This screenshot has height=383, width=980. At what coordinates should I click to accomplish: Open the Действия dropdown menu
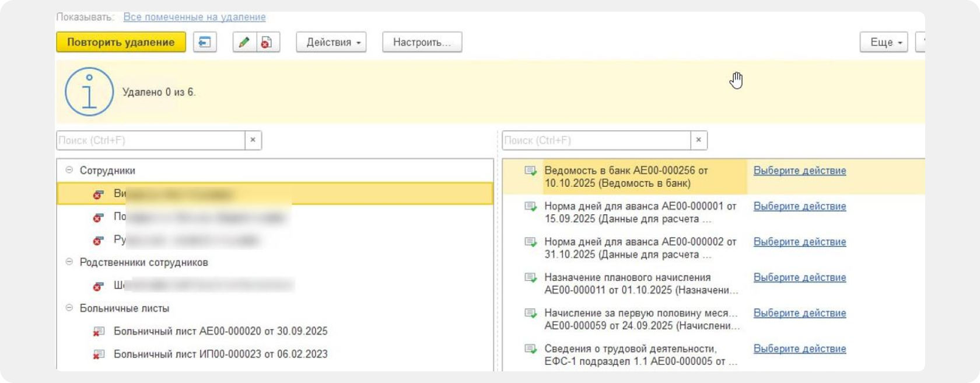[331, 42]
